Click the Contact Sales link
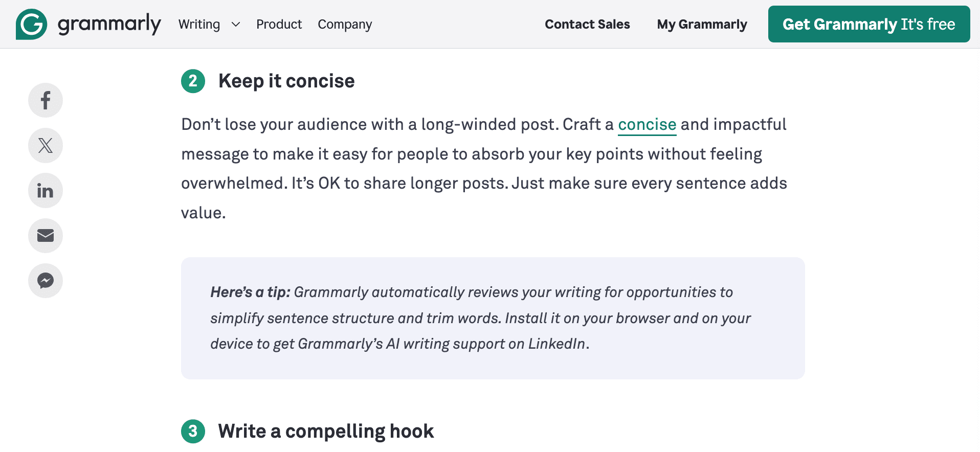The image size is (980, 452). (x=587, y=25)
